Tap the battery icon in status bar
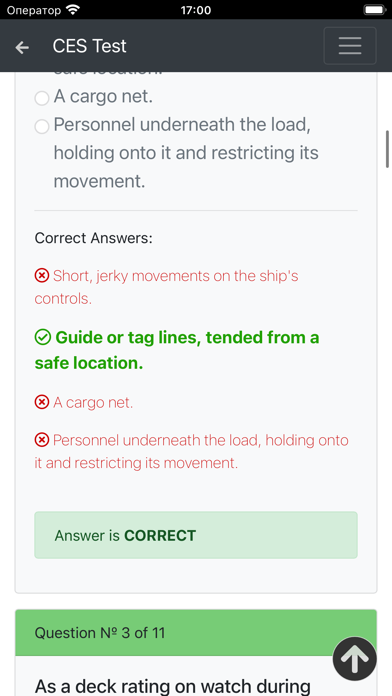 (x=375, y=10)
